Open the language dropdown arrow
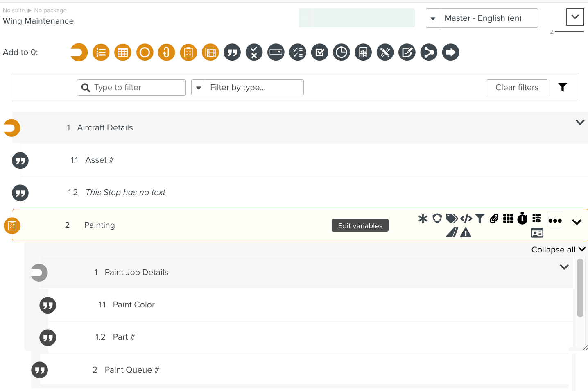 pyautogui.click(x=433, y=18)
